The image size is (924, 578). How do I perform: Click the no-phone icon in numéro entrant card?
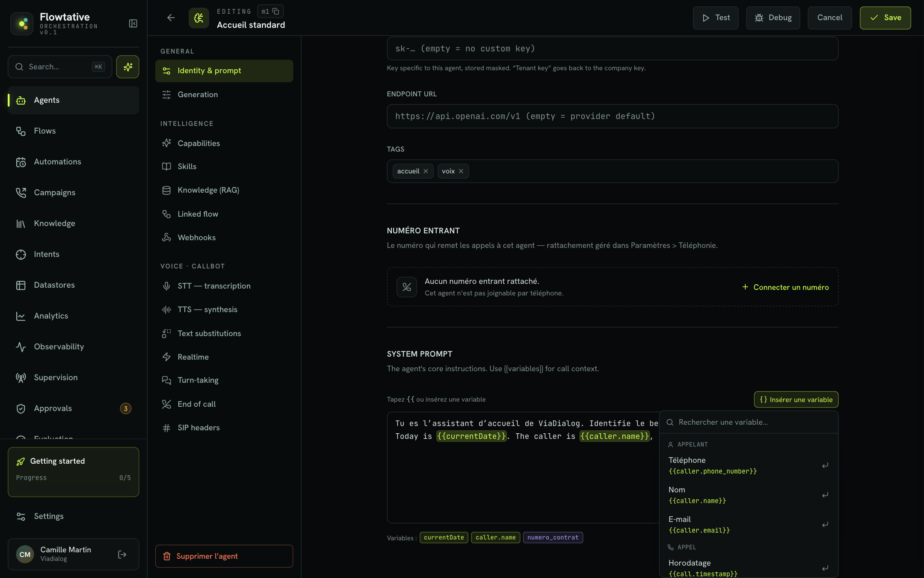[406, 287]
